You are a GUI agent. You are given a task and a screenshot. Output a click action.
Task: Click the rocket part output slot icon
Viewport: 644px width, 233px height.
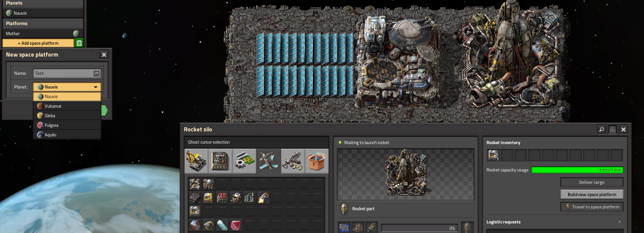point(467,228)
